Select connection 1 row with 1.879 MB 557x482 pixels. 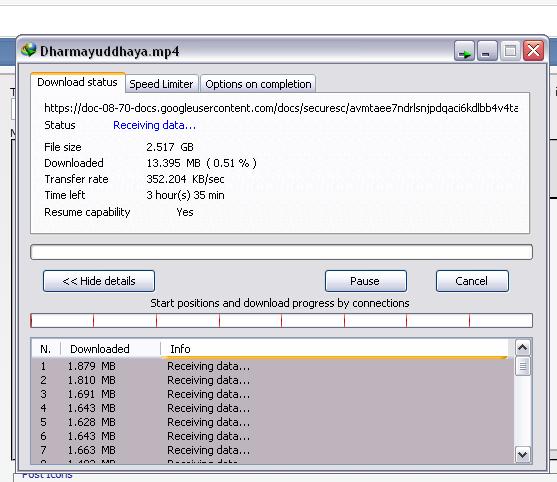click(x=272, y=366)
